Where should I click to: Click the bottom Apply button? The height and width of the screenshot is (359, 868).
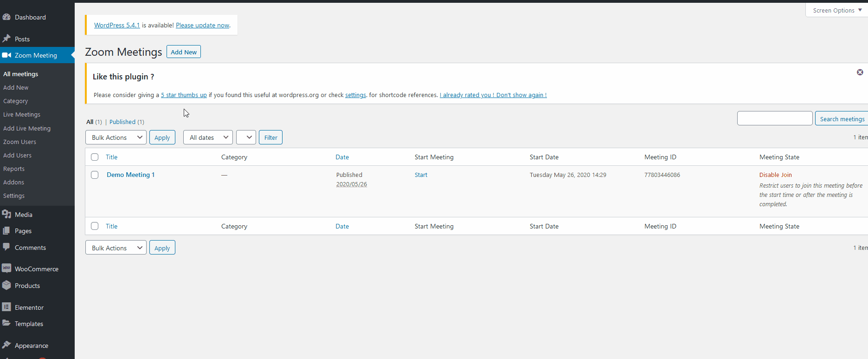[x=162, y=248]
